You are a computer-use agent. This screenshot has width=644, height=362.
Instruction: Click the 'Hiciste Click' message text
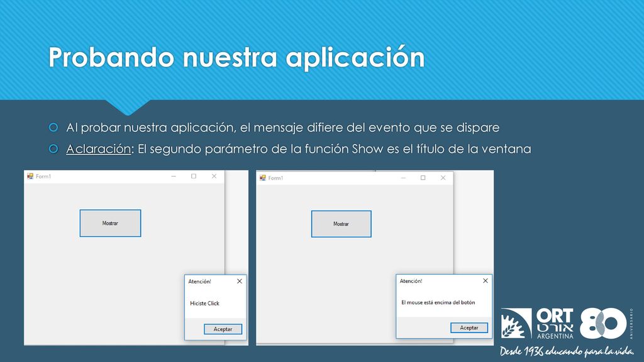(204, 304)
